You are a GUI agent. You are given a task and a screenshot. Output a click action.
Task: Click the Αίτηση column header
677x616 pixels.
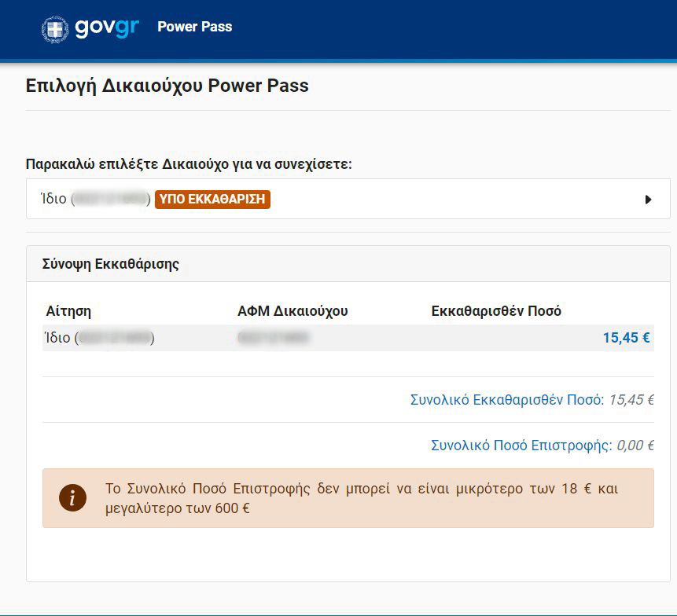tap(68, 311)
